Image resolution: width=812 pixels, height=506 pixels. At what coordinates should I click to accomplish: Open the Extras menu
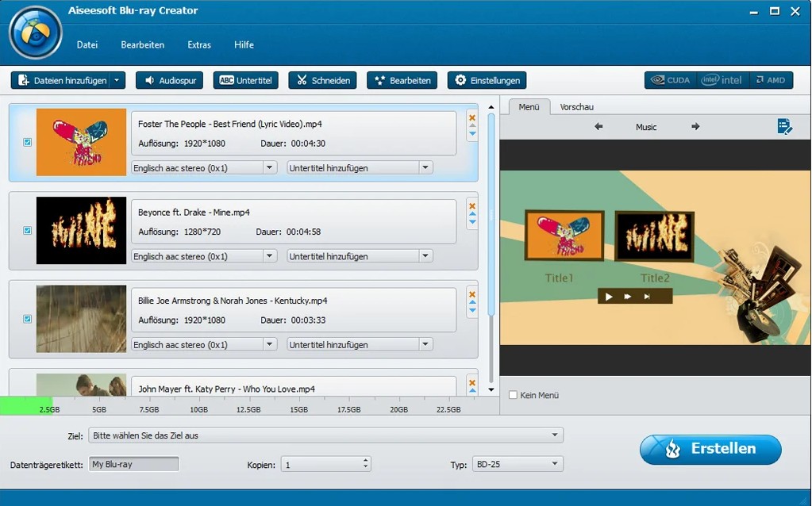coord(198,44)
